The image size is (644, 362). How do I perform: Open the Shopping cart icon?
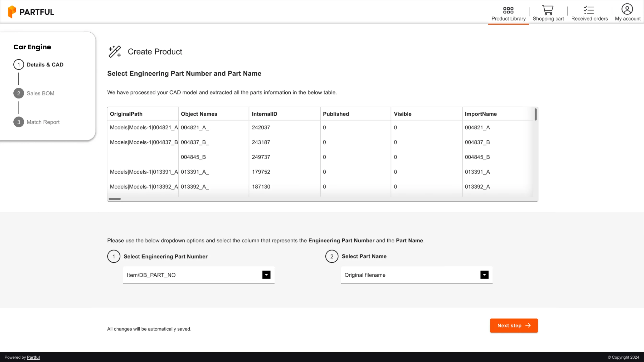coord(548,10)
